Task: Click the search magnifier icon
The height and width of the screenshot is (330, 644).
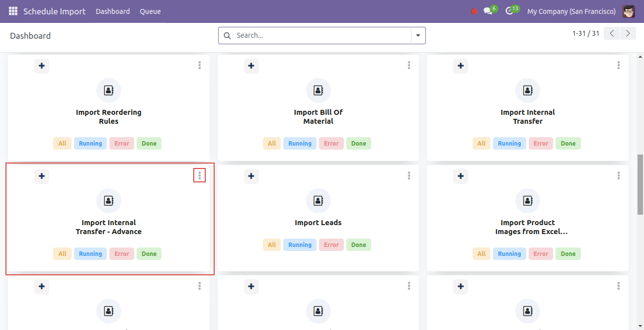Action: (x=227, y=35)
